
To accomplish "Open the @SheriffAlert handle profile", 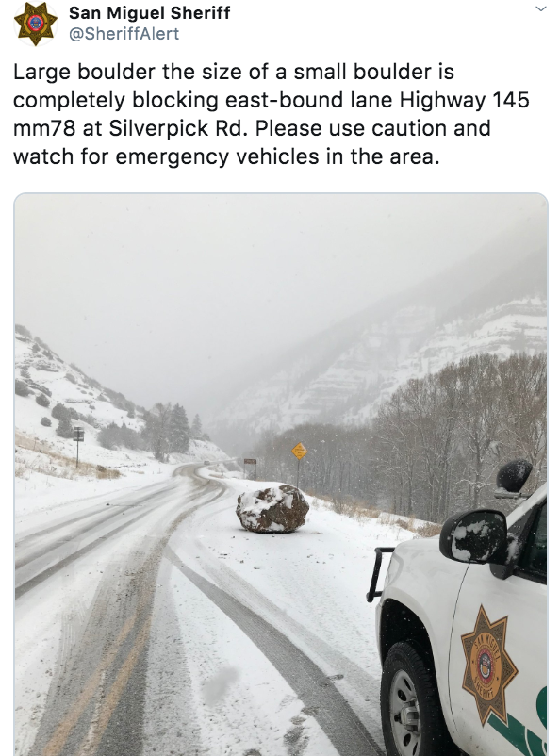I will coord(124,34).
